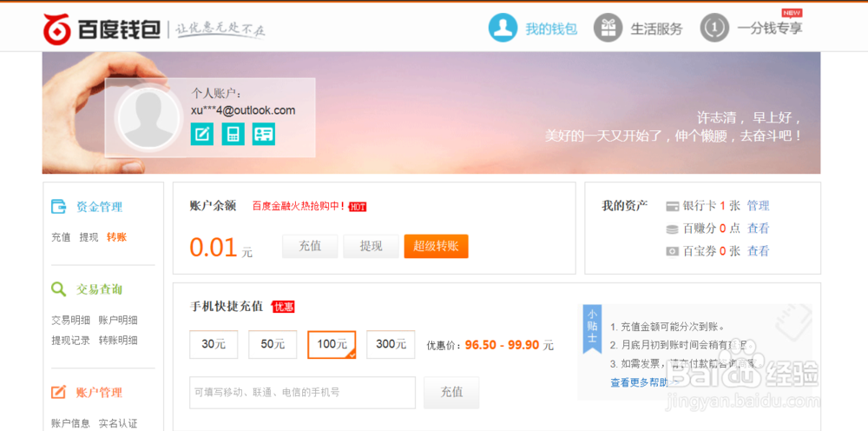Viewport: 868px width, 431px height.
Task: Click 提现 button beside account balance
Action: point(371,247)
